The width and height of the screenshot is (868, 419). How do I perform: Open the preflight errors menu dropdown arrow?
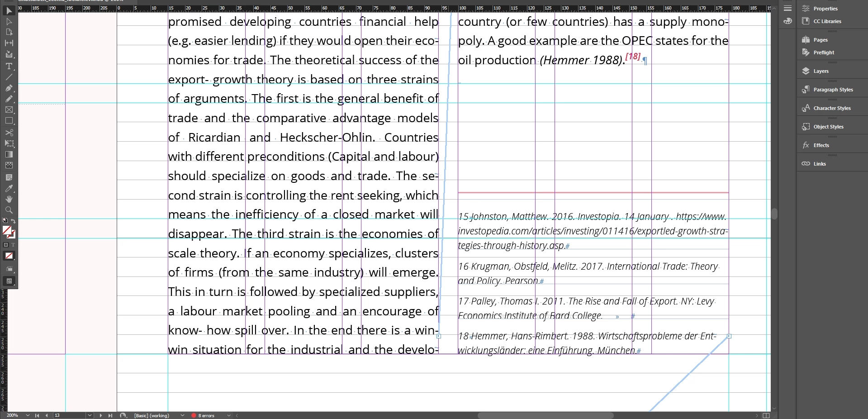(229, 415)
